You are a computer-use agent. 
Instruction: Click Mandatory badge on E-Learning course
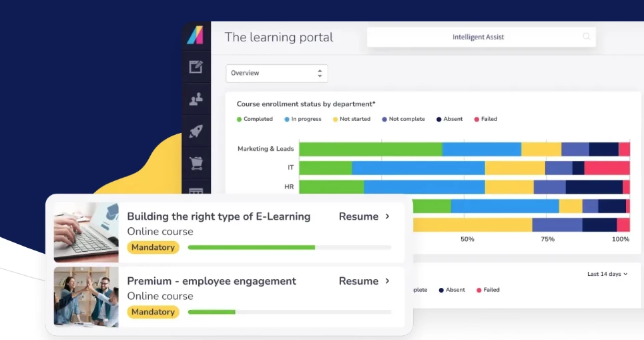pos(153,247)
